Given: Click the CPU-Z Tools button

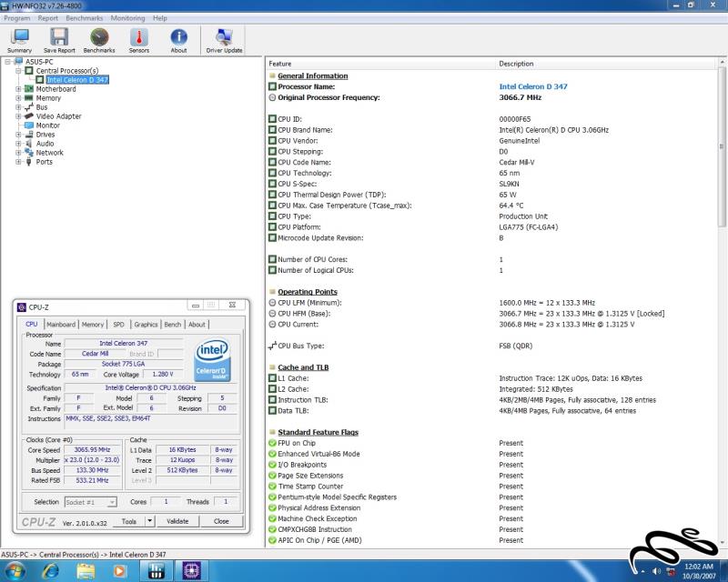Looking at the screenshot, I should click(x=129, y=521).
